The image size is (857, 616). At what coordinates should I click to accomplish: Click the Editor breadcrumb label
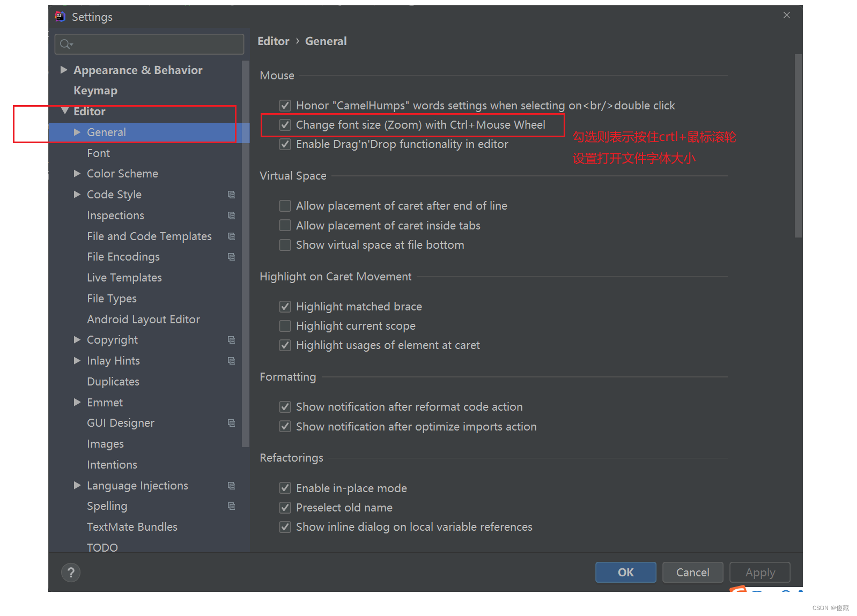pos(274,41)
